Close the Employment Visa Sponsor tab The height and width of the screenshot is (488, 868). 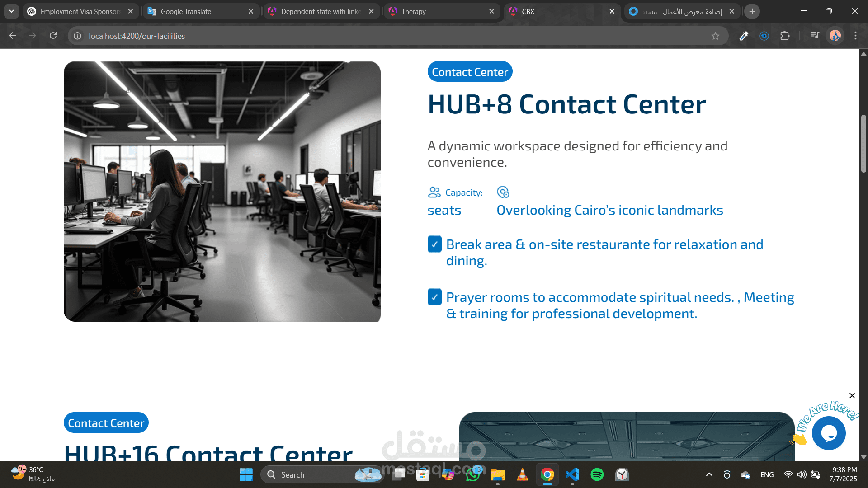[x=131, y=11]
